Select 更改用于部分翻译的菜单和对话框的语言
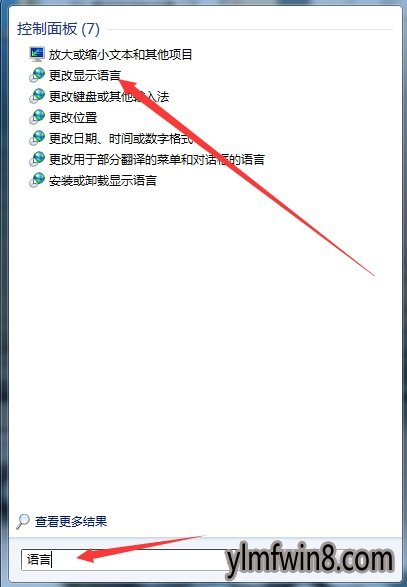Image resolution: width=407 pixels, height=587 pixels. tap(157, 159)
